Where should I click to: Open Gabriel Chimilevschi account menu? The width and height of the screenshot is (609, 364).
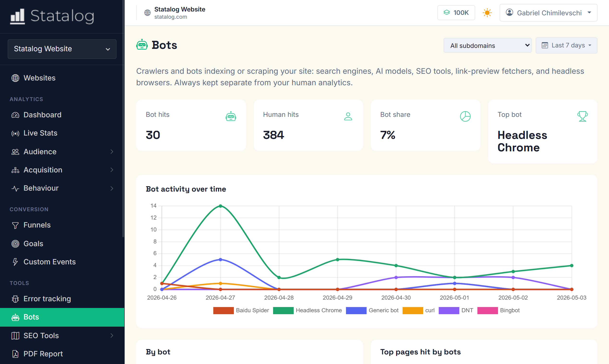[x=548, y=13]
